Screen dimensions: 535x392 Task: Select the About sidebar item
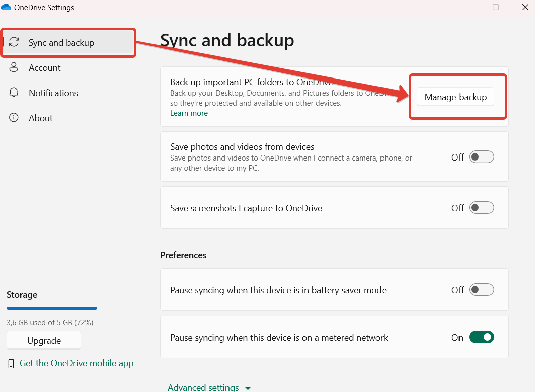[x=41, y=118]
